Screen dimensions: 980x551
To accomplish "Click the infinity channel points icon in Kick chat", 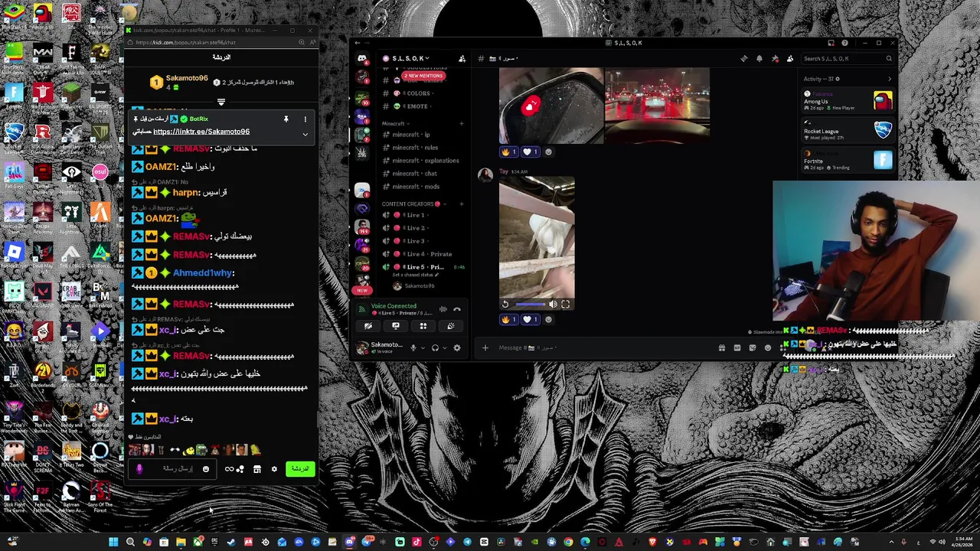I will pos(229,469).
